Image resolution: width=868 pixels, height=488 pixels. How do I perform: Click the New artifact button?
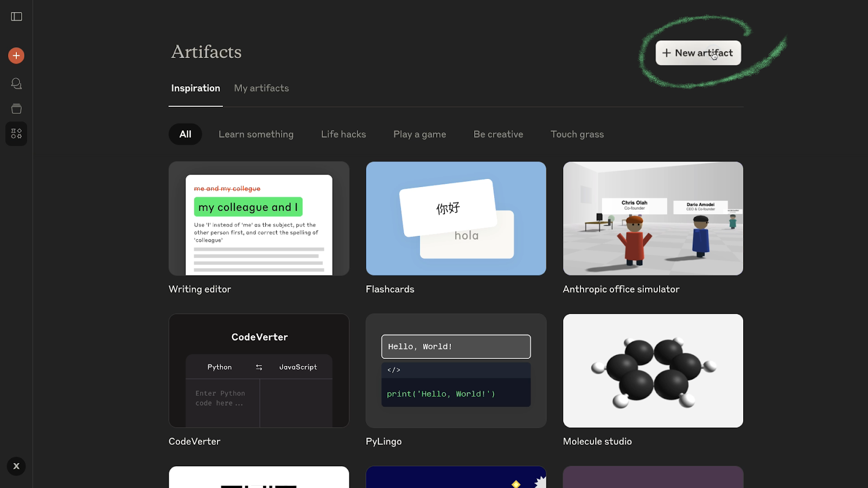[x=698, y=53]
